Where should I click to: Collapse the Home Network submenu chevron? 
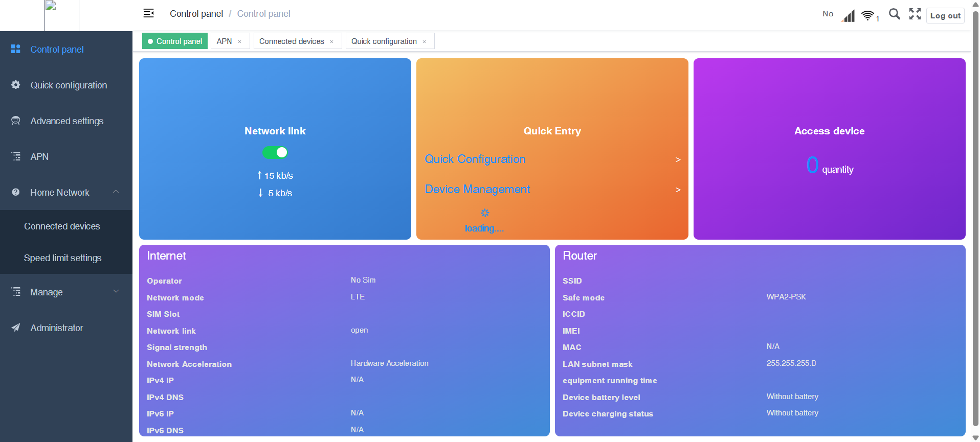116,192
